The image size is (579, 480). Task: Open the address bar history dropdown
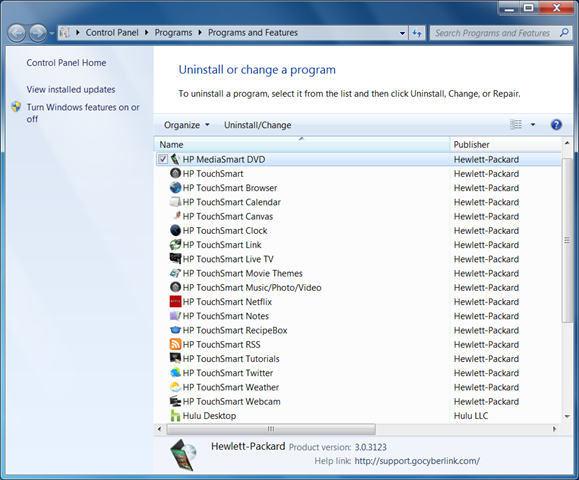[402, 33]
